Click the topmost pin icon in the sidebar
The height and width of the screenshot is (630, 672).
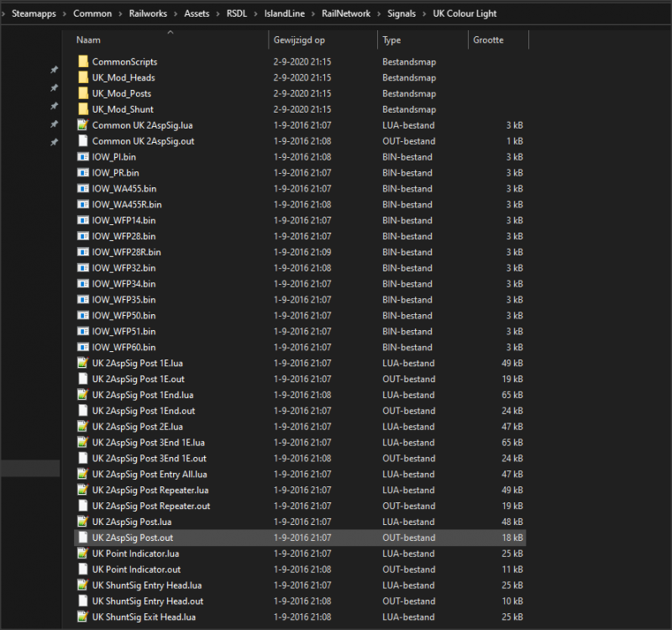55,71
